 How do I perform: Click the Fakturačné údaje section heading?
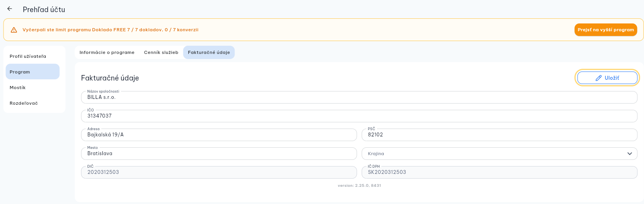[x=110, y=78]
